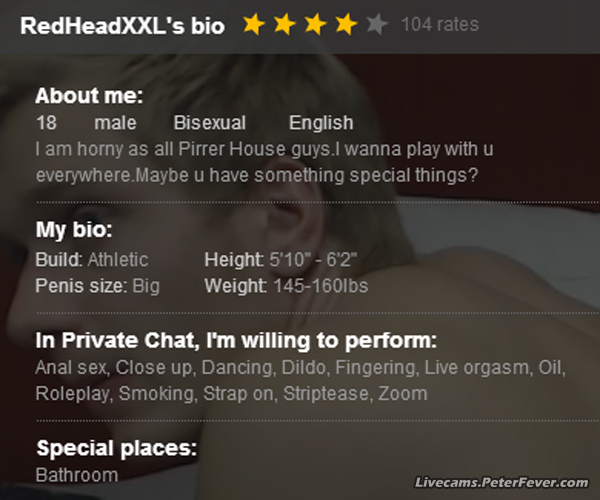The width and height of the screenshot is (600, 500).
Task: Select the Build: Athletic field
Action: [x=92, y=260]
